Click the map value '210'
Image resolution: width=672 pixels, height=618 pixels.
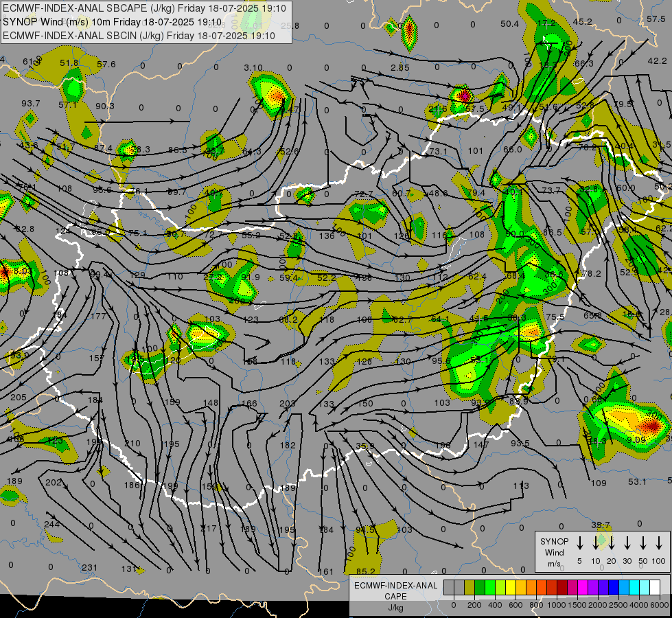(132, 443)
